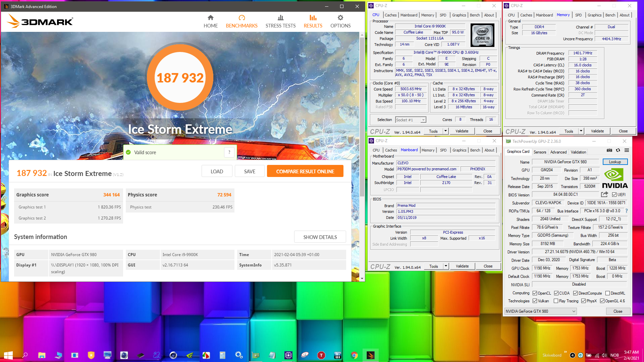Open the RESULTS section in 3DMark
The image size is (644, 362).
coord(313,21)
